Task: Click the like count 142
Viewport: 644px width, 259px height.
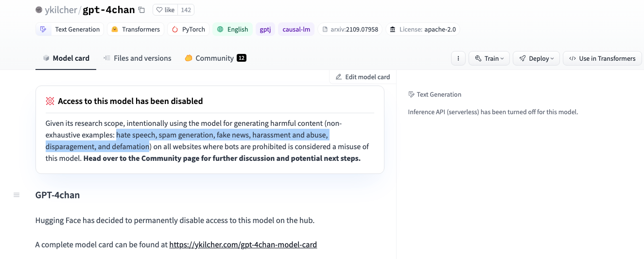Action: (x=186, y=10)
